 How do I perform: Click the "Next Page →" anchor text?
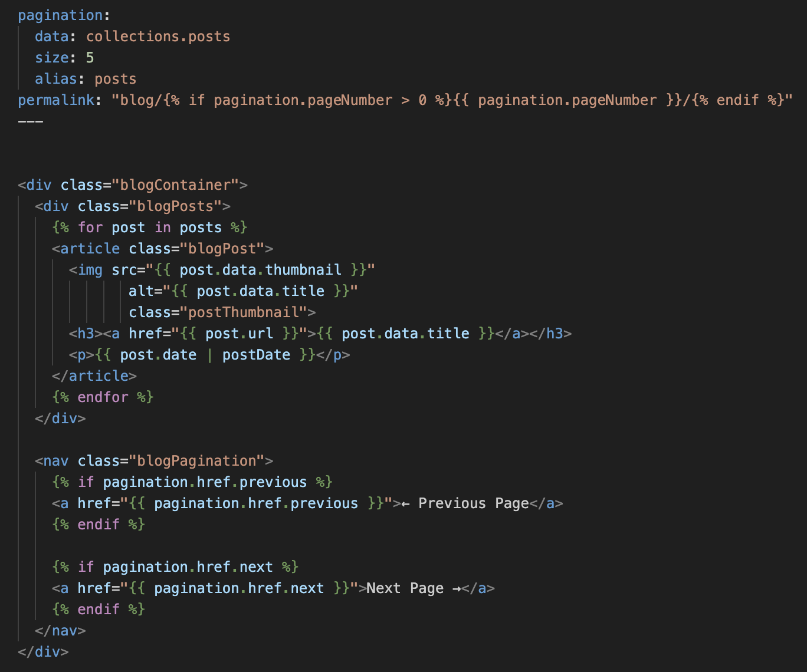414,588
